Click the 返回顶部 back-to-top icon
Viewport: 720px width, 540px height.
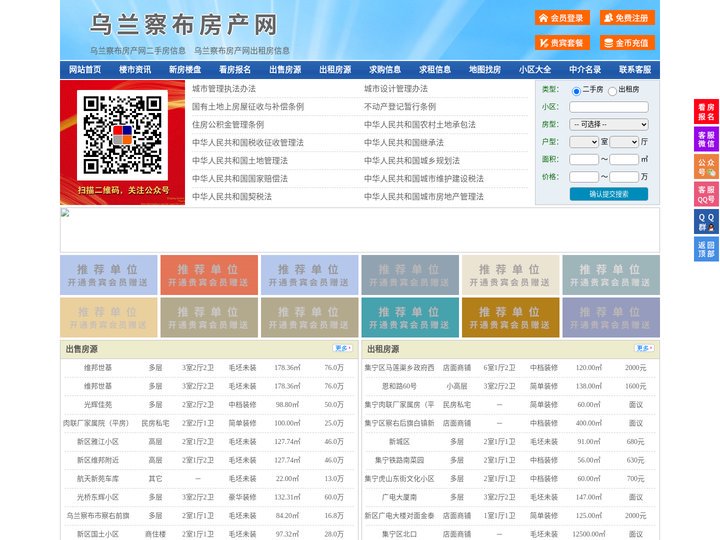point(706,249)
